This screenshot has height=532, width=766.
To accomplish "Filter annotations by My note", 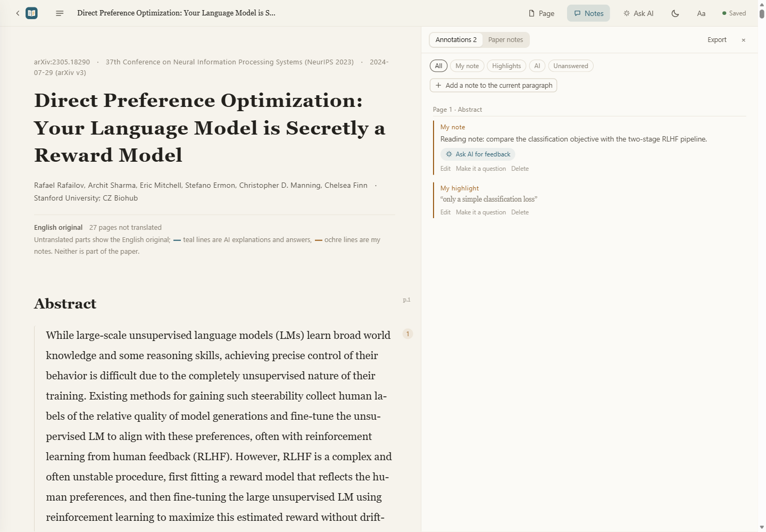I will coord(467,66).
